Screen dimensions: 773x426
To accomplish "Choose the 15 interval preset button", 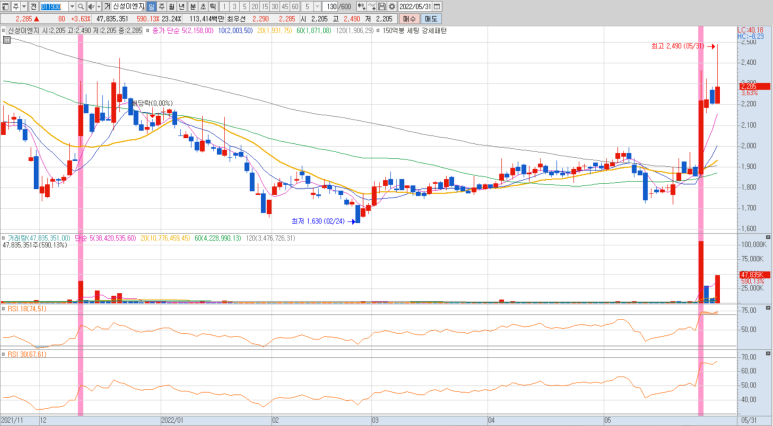I will point(265,6).
